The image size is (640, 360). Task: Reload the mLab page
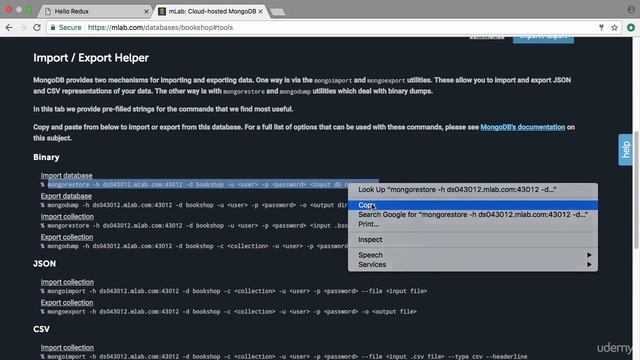(37, 28)
